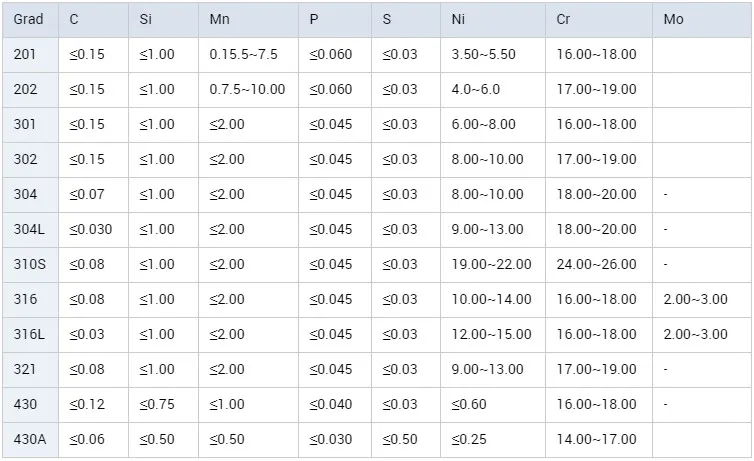Select the carbon value ≤0.030

click(x=91, y=229)
